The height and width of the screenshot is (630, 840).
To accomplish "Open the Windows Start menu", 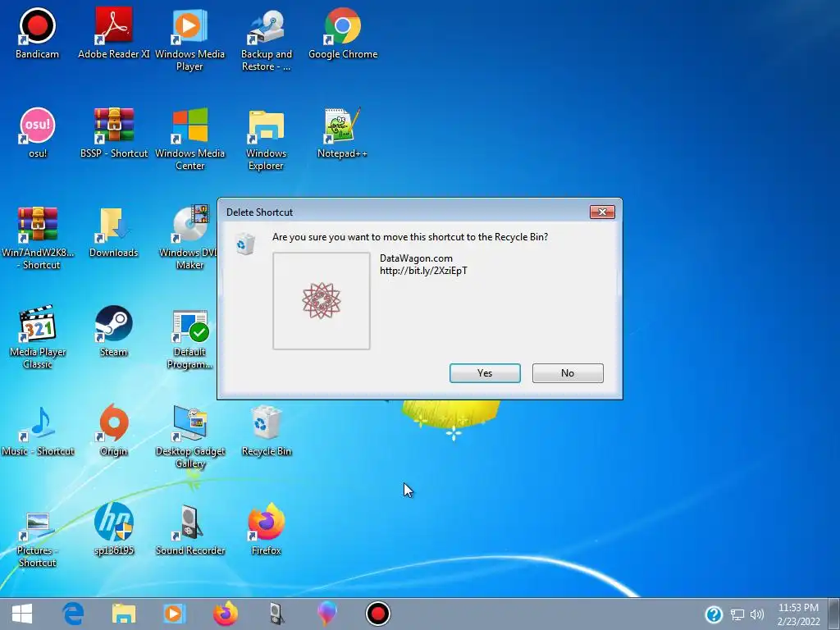I will click(22, 614).
